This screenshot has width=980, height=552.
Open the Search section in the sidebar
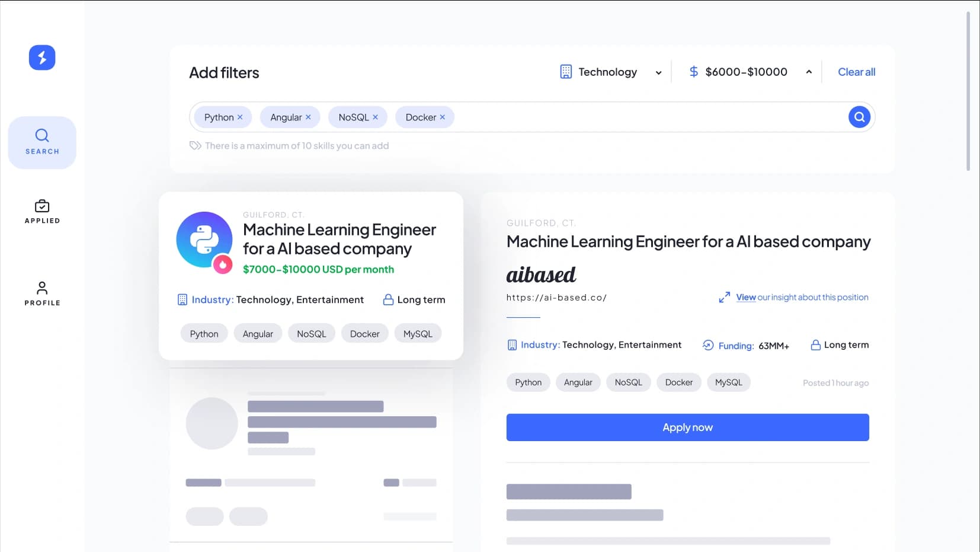tap(41, 142)
